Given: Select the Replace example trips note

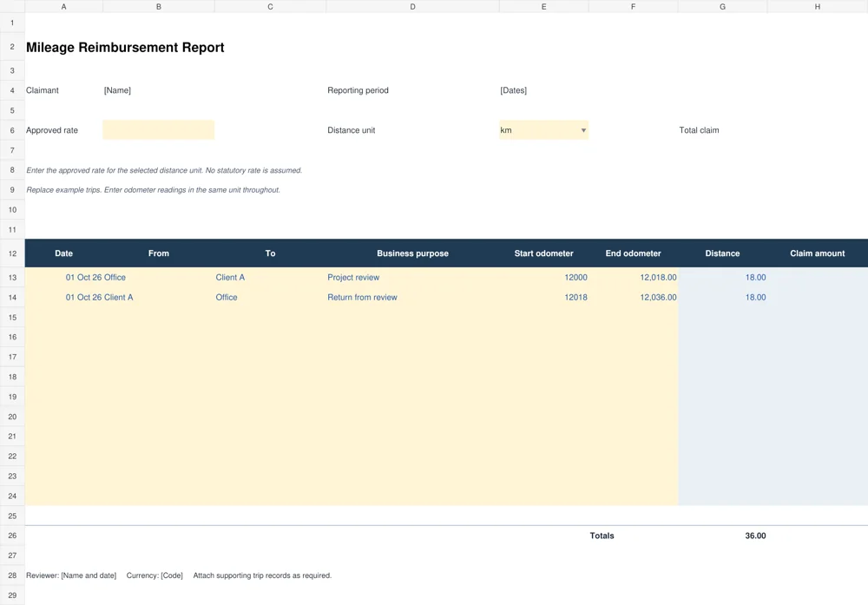Looking at the screenshot, I should [x=153, y=190].
